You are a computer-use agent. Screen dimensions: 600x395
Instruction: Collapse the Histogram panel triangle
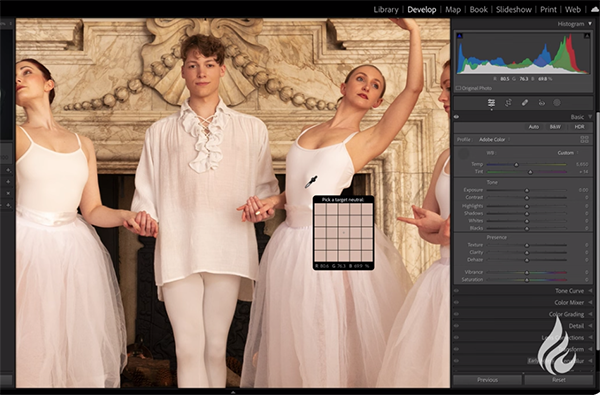(590, 24)
